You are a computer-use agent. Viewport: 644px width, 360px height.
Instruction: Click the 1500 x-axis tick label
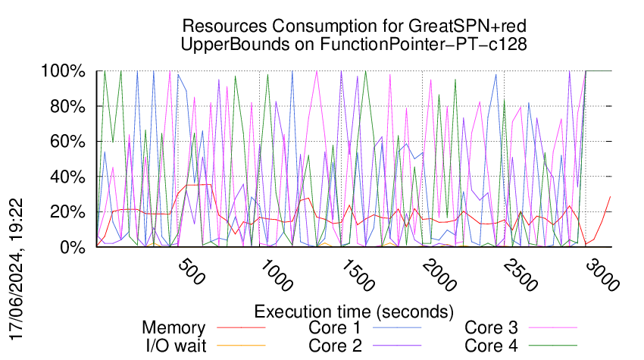(358, 275)
